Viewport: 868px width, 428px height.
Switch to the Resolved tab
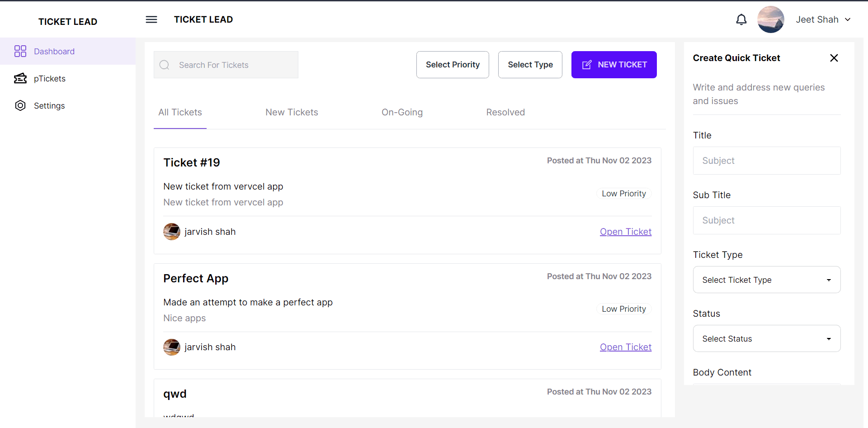[505, 112]
